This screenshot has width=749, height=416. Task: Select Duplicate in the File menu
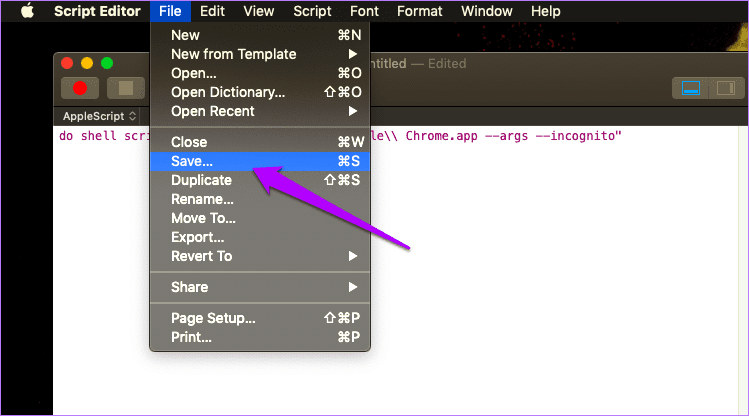[260, 180]
